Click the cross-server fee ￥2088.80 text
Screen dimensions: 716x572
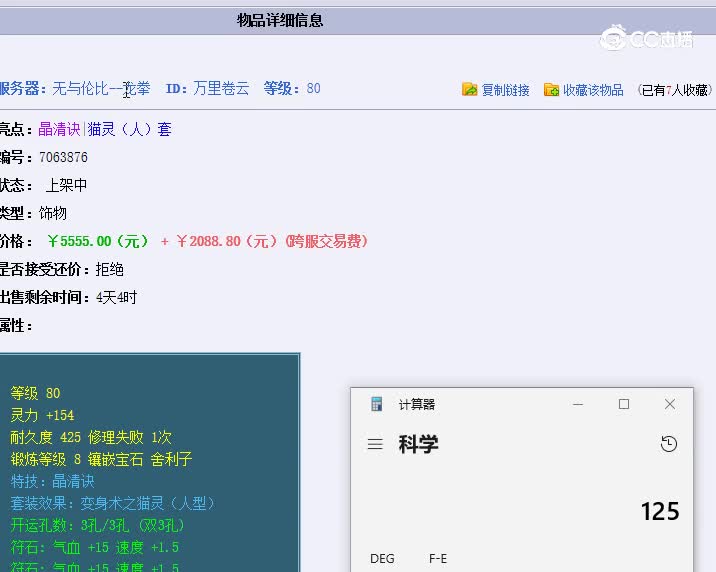pos(272,241)
